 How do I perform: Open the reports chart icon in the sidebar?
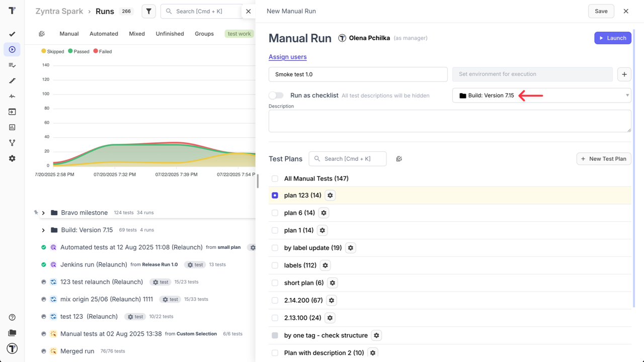point(12,127)
